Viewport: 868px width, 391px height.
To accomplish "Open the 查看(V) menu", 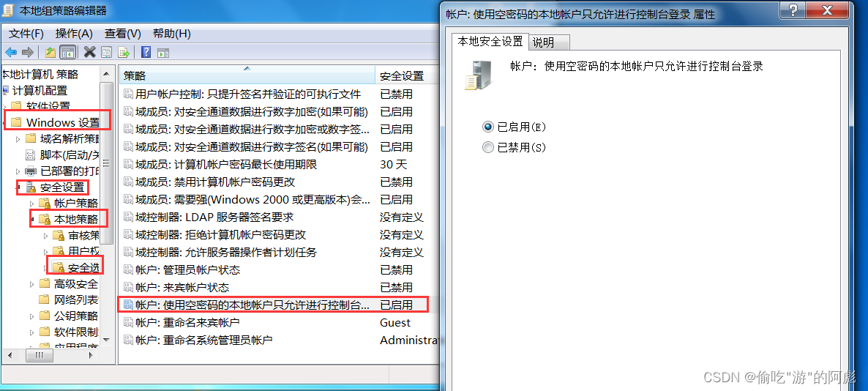I will click(122, 33).
